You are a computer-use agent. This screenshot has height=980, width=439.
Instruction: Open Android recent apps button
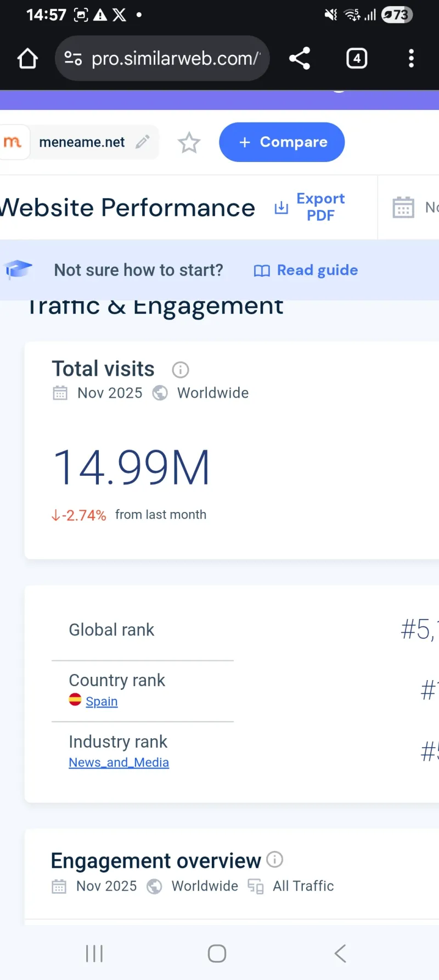pyautogui.click(x=94, y=953)
